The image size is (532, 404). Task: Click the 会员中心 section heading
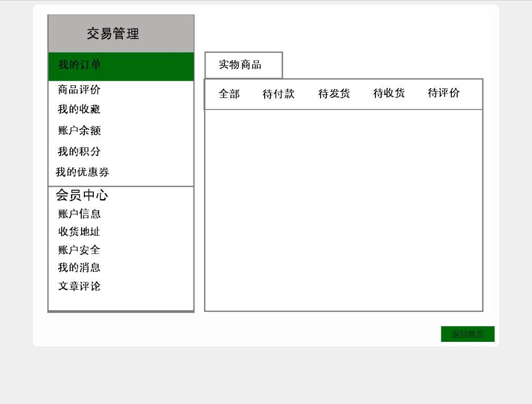tap(82, 195)
